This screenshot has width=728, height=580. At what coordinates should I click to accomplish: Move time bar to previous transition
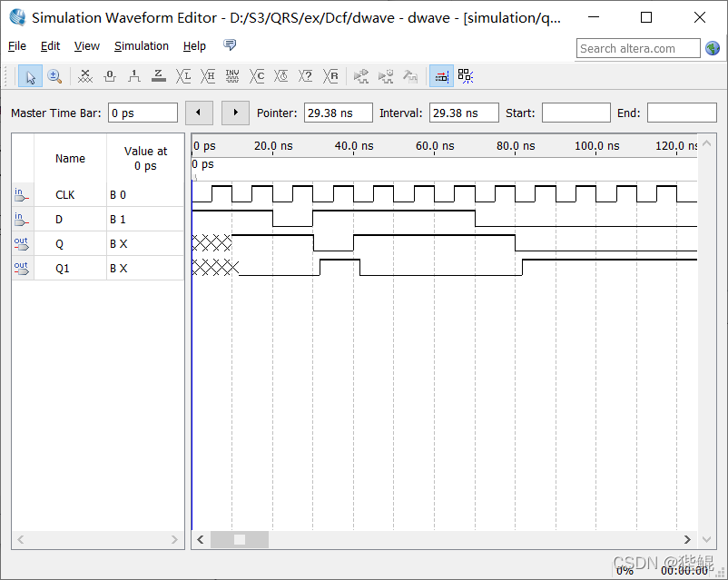(199, 113)
